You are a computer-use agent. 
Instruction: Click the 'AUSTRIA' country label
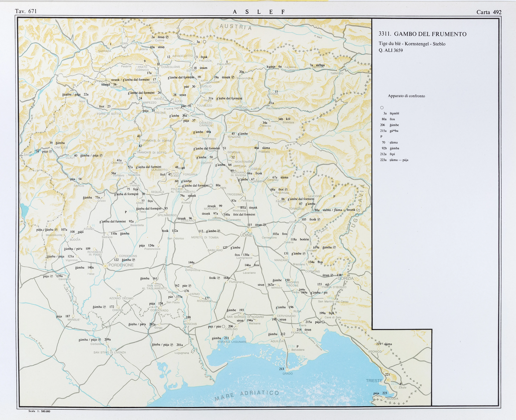[235, 27]
